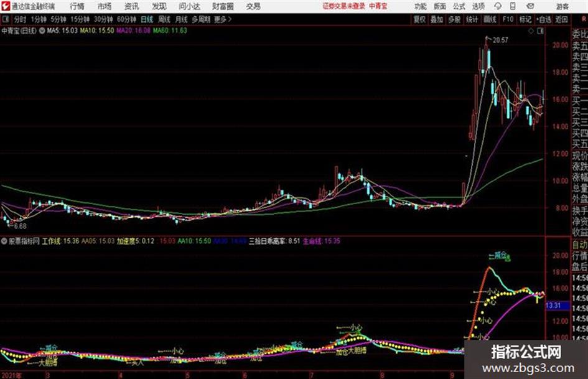Open the 行情 menu
The width and height of the screenshot is (588, 379).
tap(77, 6)
